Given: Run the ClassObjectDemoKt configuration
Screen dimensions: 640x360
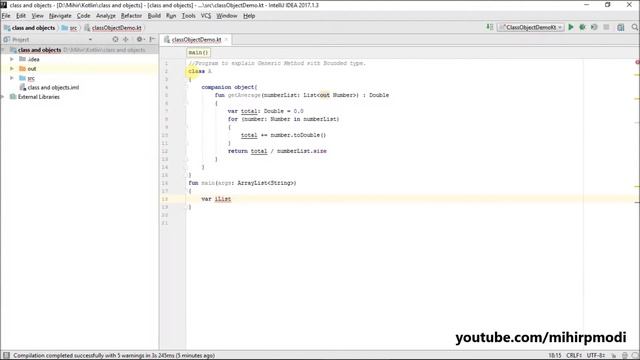Looking at the screenshot, I should tap(571, 27).
